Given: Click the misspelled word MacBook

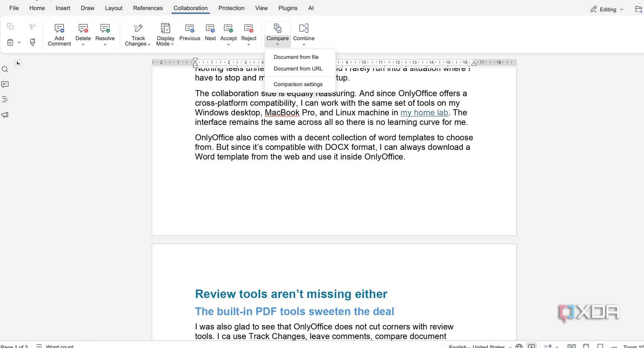Looking at the screenshot, I should [282, 113].
